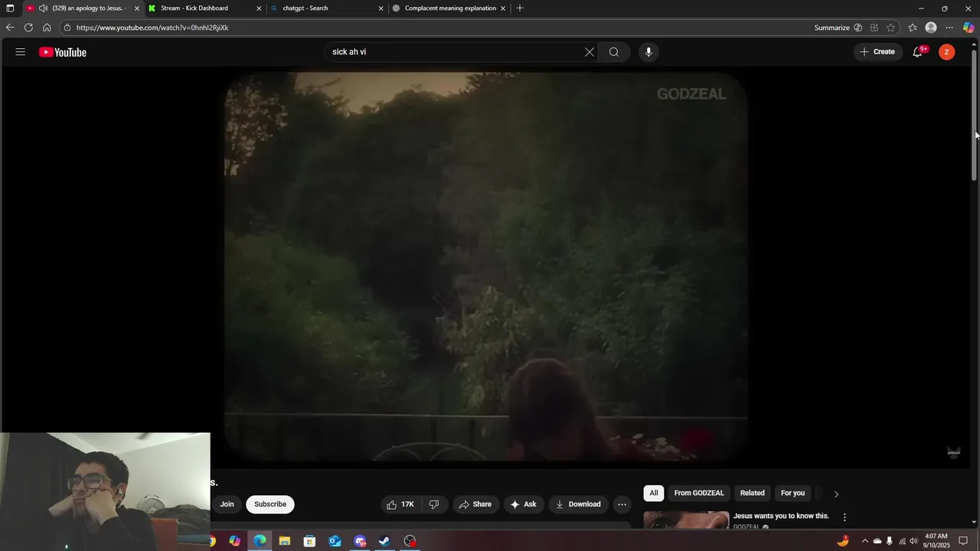Image resolution: width=980 pixels, height=551 pixels.
Task: Open the Ask AI button
Action: 524,504
